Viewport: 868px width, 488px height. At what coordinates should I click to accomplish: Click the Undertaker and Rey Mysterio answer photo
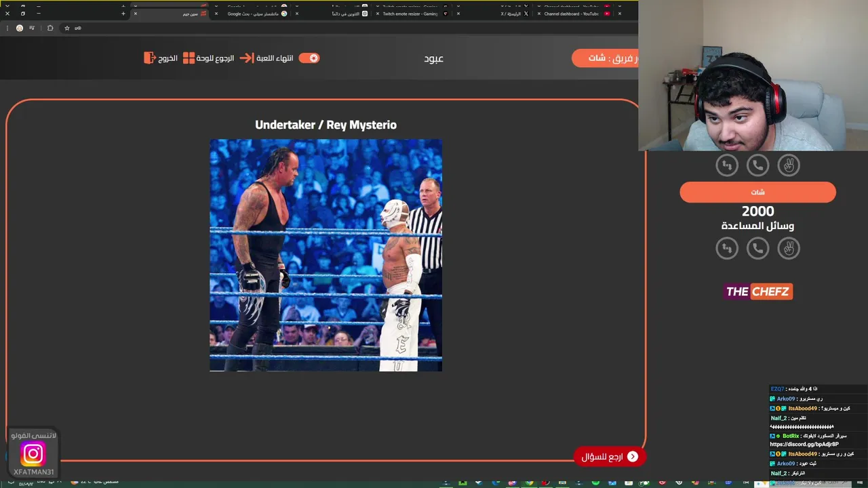[325, 255]
